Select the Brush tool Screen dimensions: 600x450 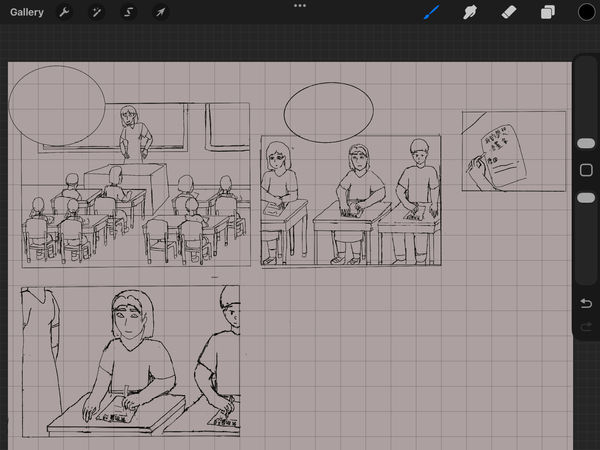coord(431,12)
